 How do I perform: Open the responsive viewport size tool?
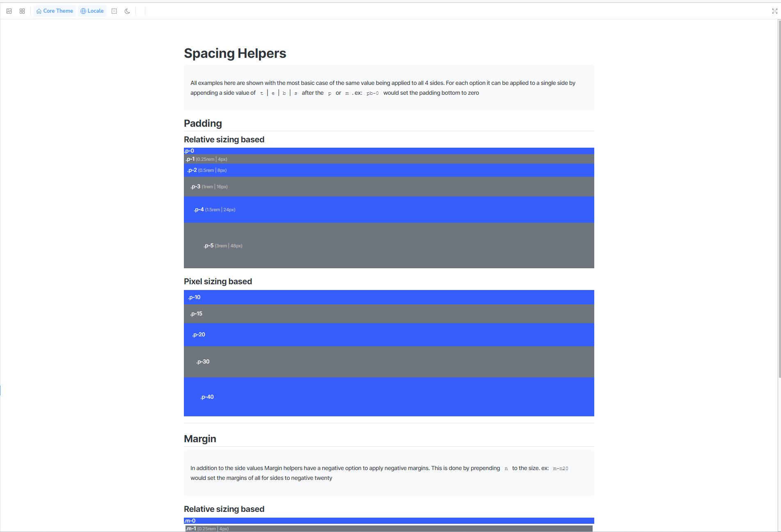pos(114,11)
